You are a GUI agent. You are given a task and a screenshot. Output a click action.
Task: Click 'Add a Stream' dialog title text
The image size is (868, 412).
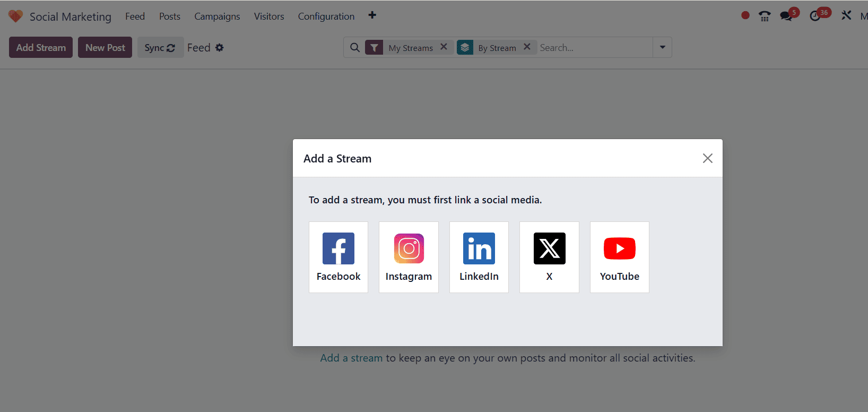tap(337, 159)
